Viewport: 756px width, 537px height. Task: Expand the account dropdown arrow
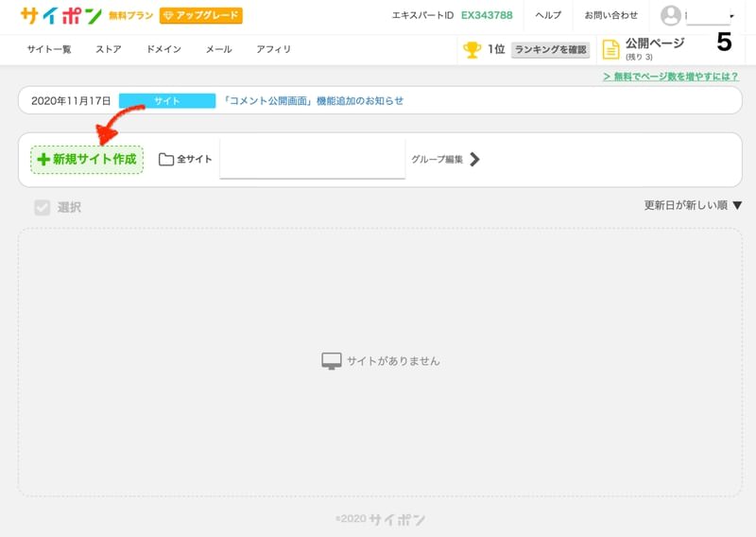coord(731,16)
